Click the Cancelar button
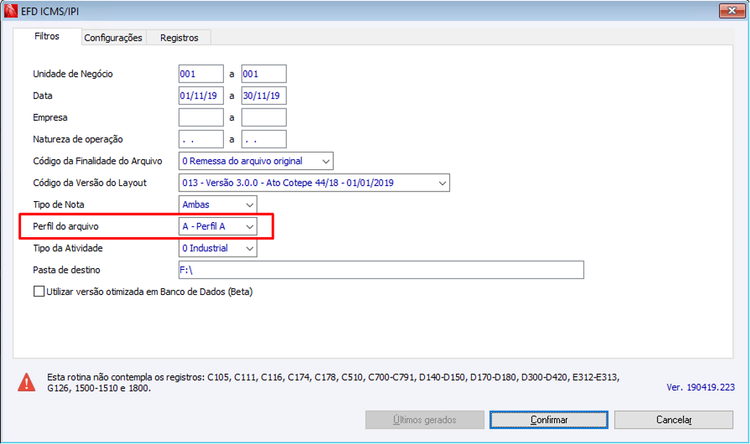The image size is (750, 444). [673, 420]
